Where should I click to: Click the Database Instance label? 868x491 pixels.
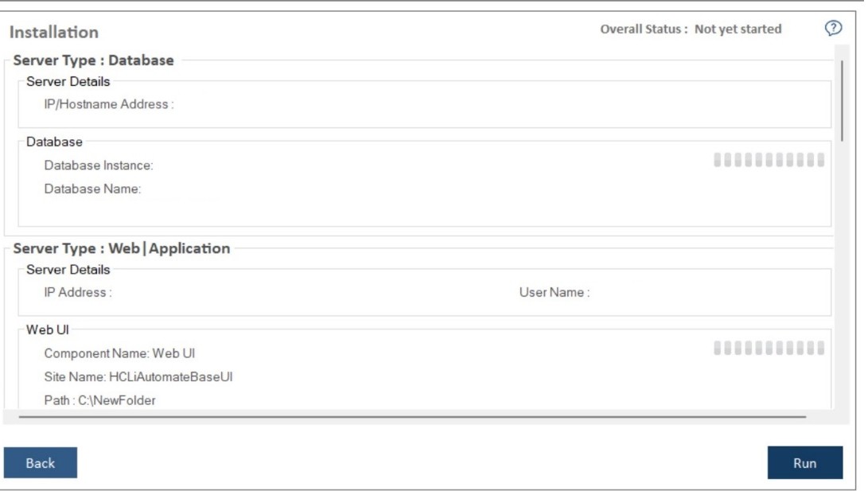click(x=99, y=166)
